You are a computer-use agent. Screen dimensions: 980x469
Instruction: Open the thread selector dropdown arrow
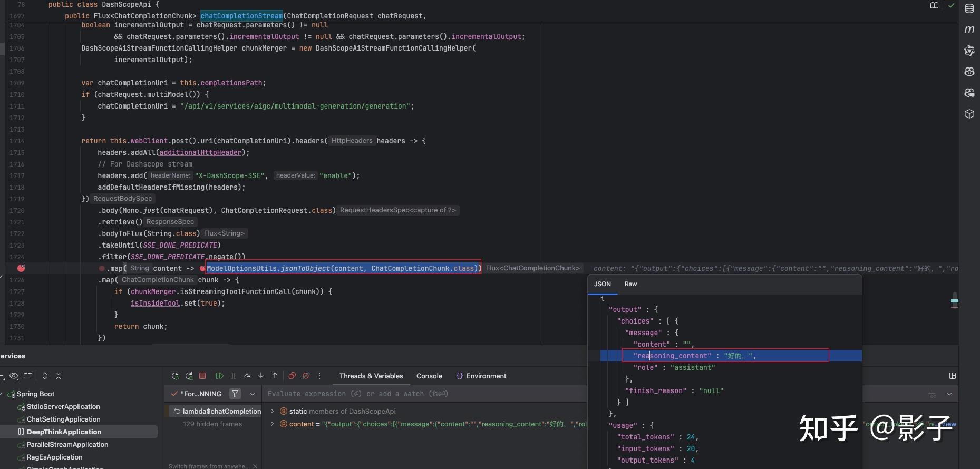(253, 394)
